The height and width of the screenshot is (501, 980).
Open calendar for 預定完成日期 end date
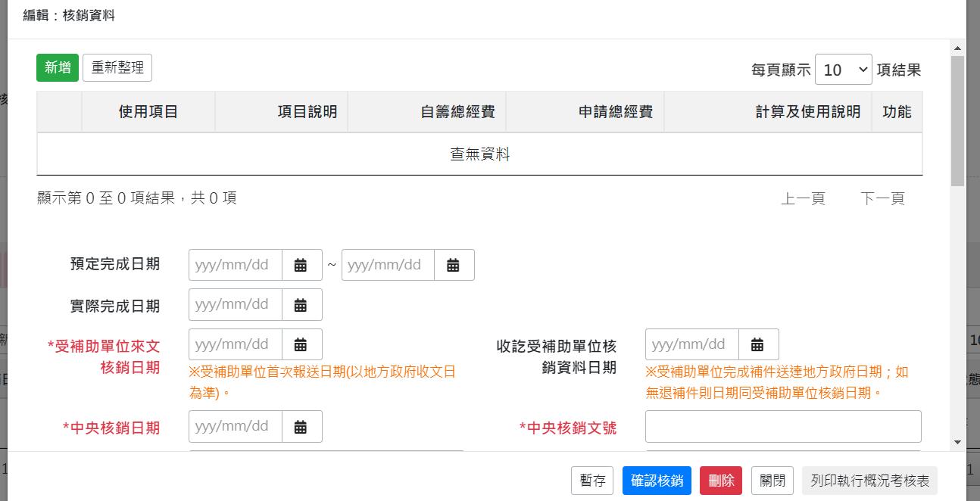[x=454, y=265]
